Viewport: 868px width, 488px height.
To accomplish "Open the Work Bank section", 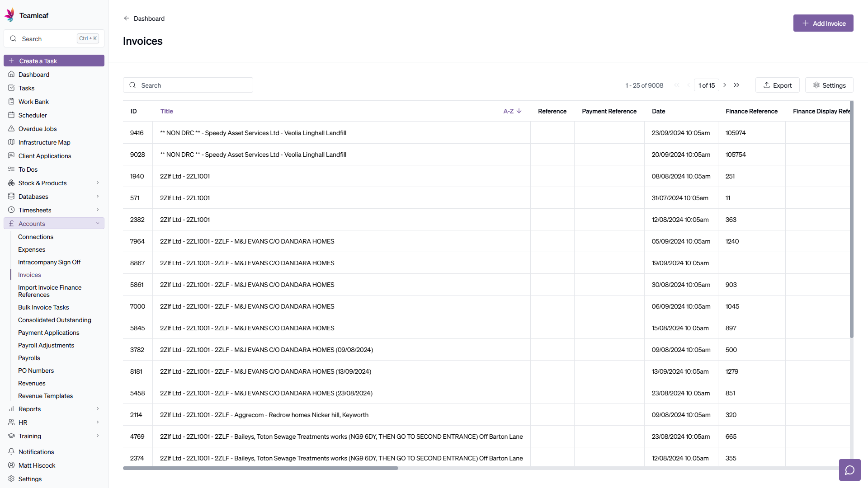I will (33, 102).
